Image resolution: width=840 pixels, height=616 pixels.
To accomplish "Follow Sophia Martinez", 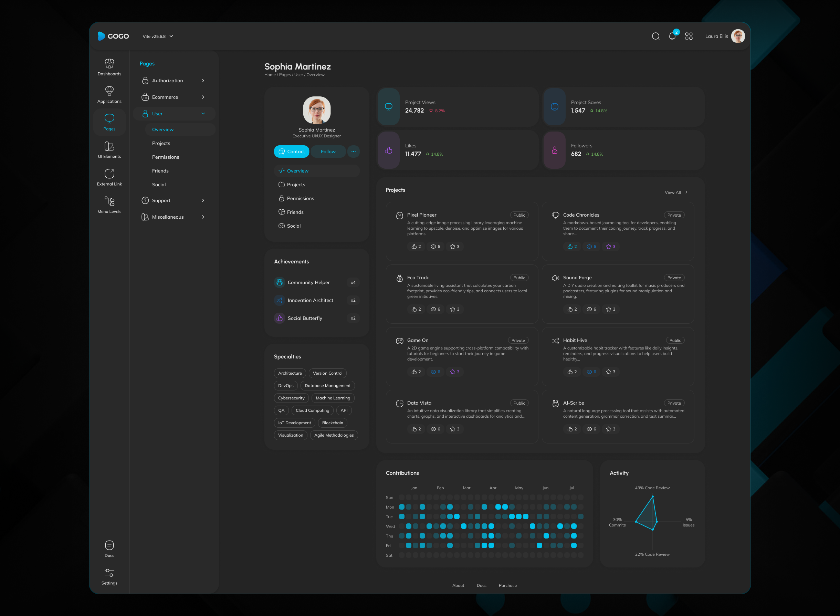I will tap(328, 152).
